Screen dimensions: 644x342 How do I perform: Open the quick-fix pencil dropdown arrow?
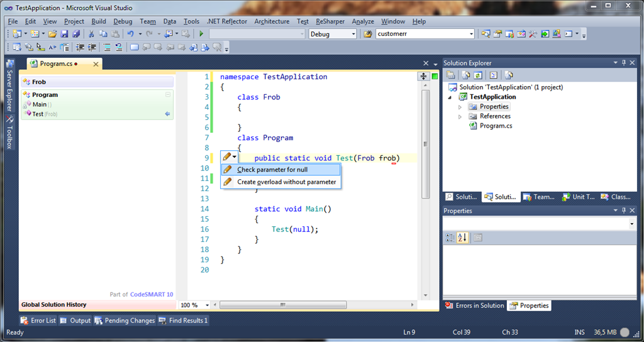(x=235, y=157)
